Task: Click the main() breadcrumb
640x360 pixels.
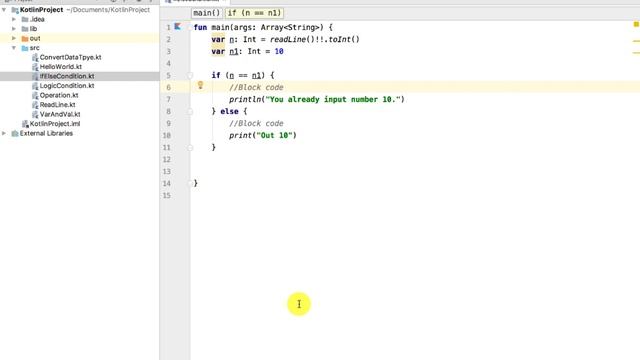Action: (207, 13)
